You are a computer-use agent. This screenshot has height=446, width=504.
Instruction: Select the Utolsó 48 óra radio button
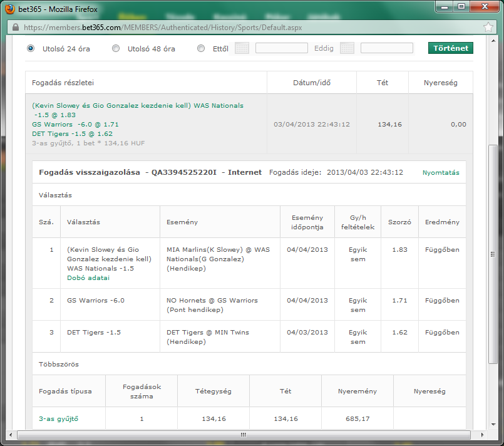point(116,49)
